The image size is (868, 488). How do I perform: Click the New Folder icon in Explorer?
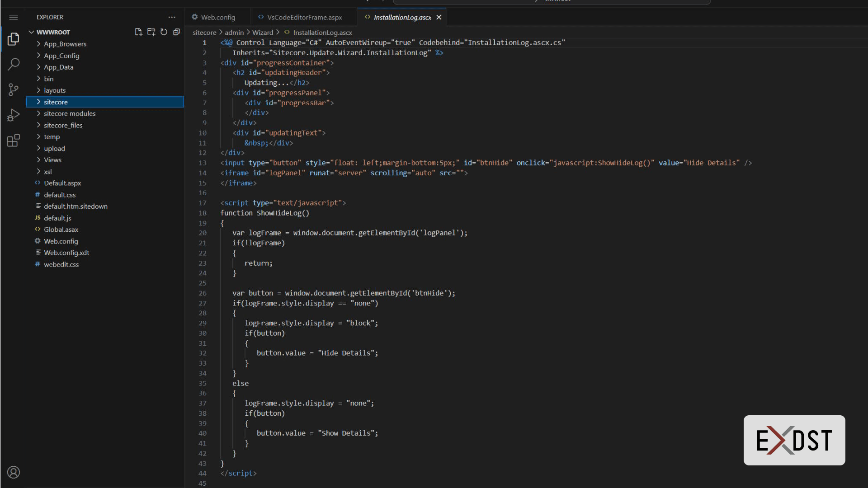click(x=151, y=32)
